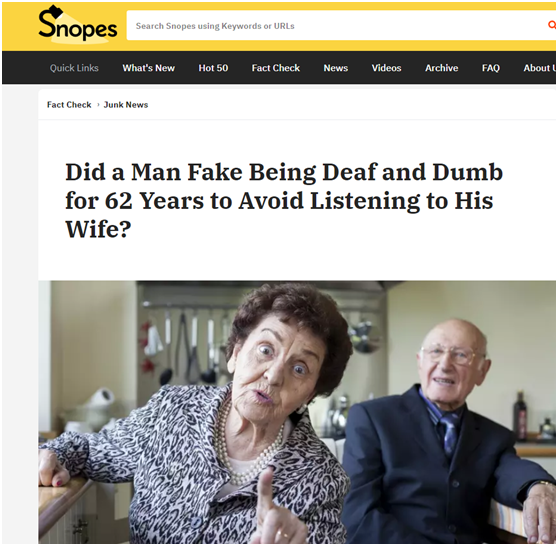Click the Snopes logo
The image size is (558, 546).
coord(78,24)
